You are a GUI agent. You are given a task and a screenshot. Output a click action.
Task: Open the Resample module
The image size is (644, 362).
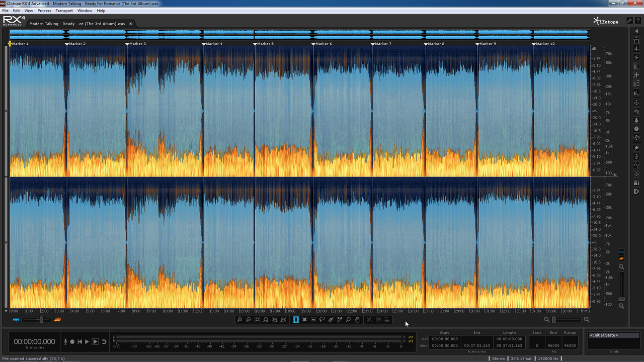click(x=636, y=182)
